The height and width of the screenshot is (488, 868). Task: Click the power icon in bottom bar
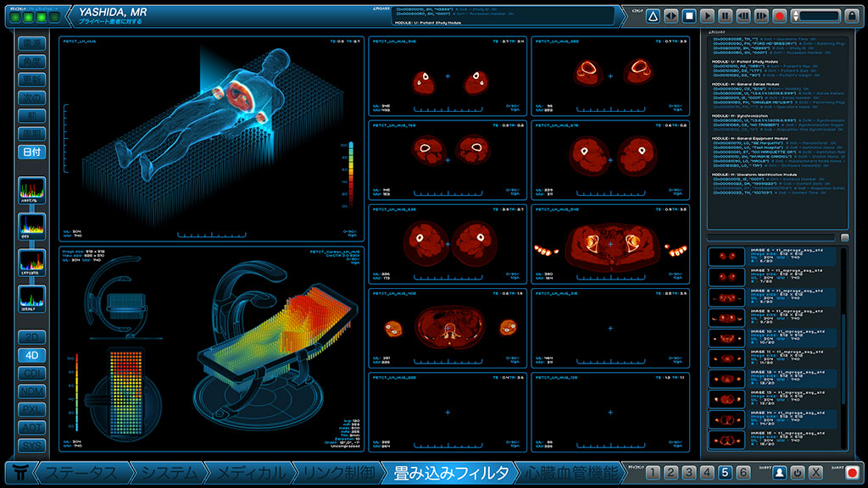797,473
